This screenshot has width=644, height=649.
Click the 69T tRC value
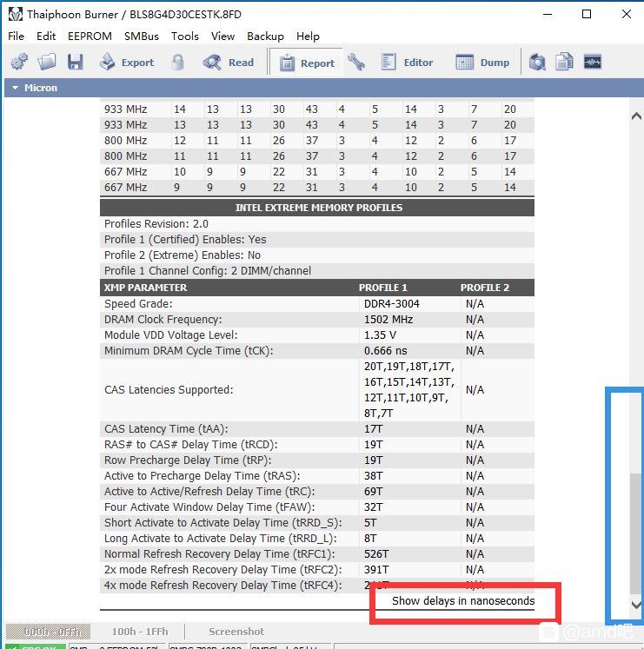click(373, 492)
